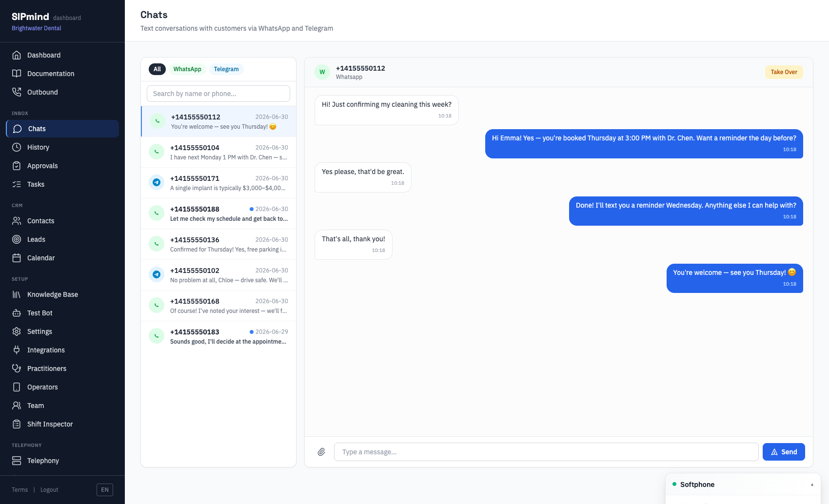
Task: Click the Operators phone device icon
Action: click(x=17, y=387)
